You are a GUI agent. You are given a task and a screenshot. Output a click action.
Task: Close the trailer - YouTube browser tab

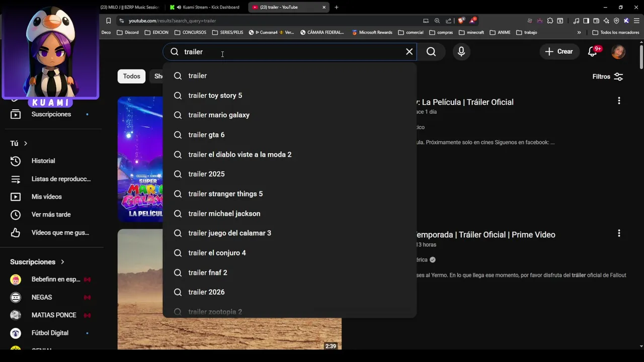[x=324, y=7]
